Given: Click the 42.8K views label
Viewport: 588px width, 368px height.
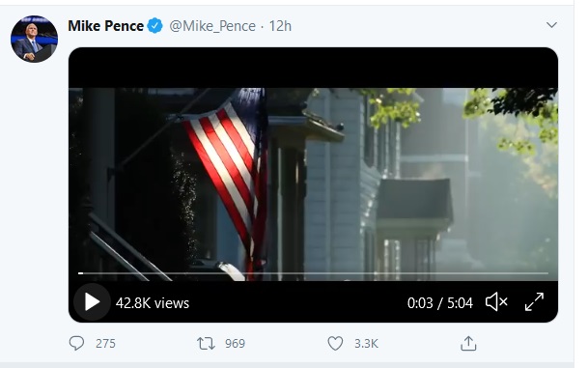Looking at the screenshot, I should pyautogui.click(x=153, y=303).
